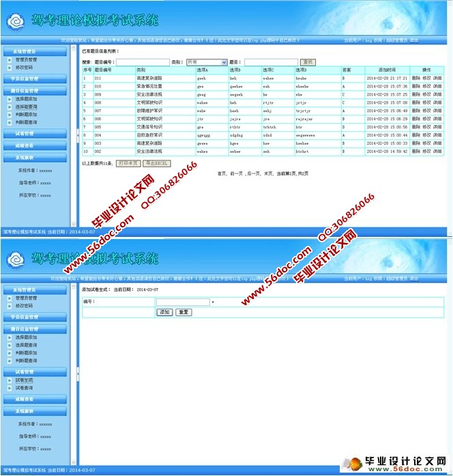Collapse sidebar via splitter arrow in question list screen
453x476 pixels.
coord(78,135)
